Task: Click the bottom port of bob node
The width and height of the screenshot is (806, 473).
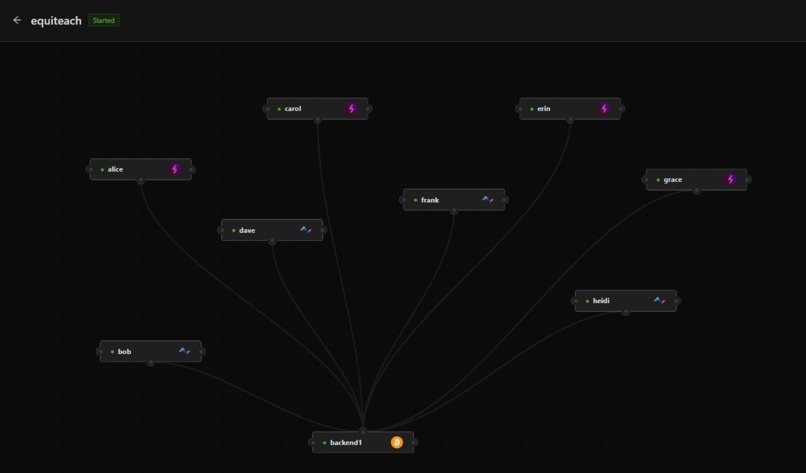Action: point(151,362)
